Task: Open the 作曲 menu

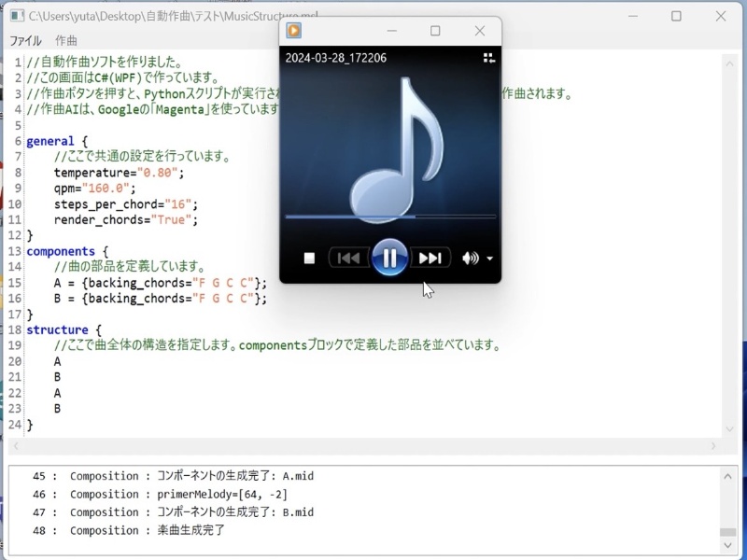Action: pyautogui.click(x=65, y=40)
